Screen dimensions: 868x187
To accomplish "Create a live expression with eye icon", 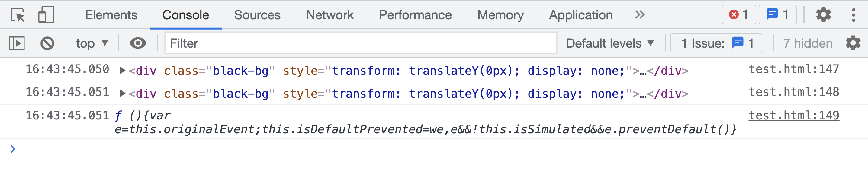I will click(x=138, y=43).
